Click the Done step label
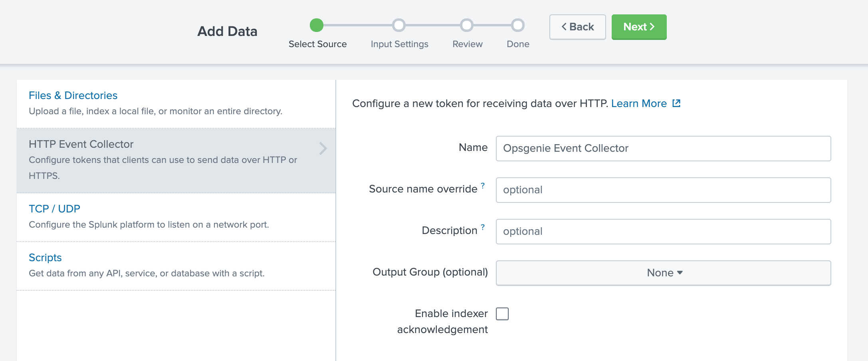Viewport: 868px width, 361px height. (x=518, y=44)
